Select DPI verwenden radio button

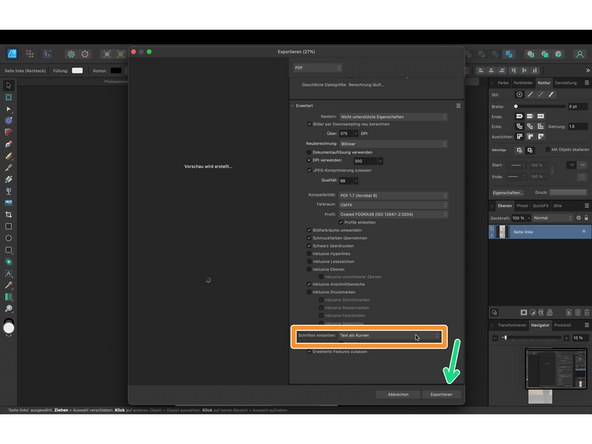(x=309, y=160)
